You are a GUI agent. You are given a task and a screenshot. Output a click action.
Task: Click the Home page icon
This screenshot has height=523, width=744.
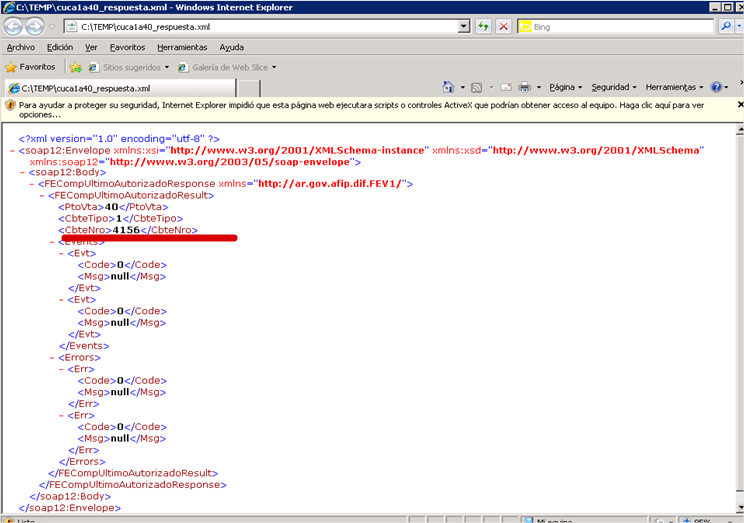pyautogui.click(x=448, y=87)
